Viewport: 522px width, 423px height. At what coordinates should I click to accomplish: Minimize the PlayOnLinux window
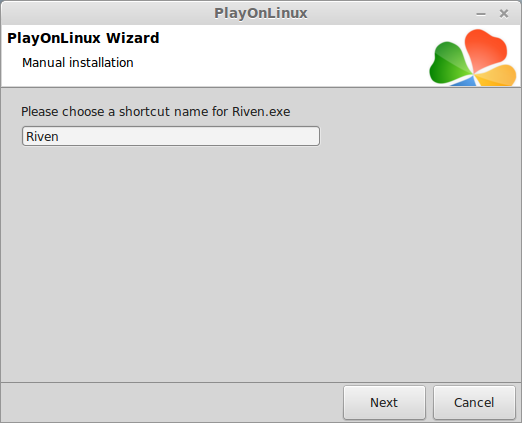[481, 14]
